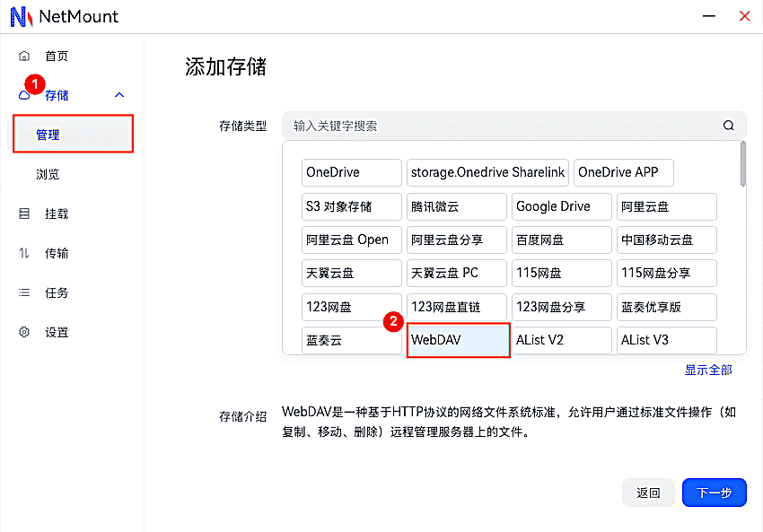
Task: Choose 115网盘分享 storage type
Action: [667, 273]
